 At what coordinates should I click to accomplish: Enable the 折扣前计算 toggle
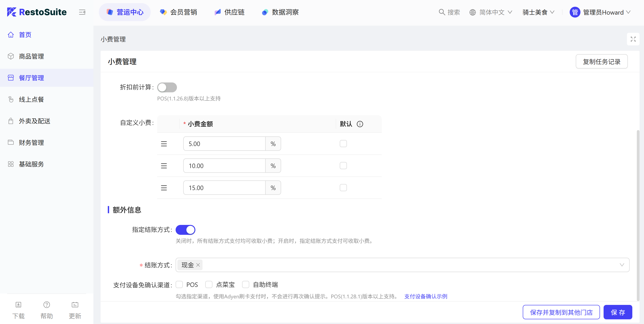167,87
